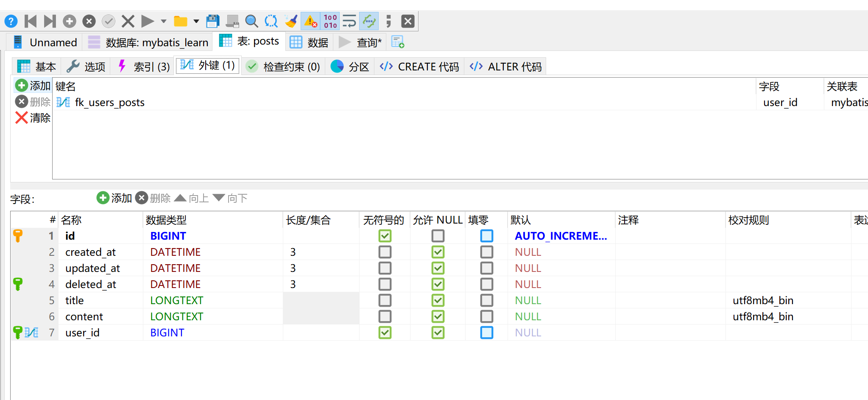This screenshot has height=400, width=868.
Task: Click the magnifying glass find icon
Action: coord(251,21)
